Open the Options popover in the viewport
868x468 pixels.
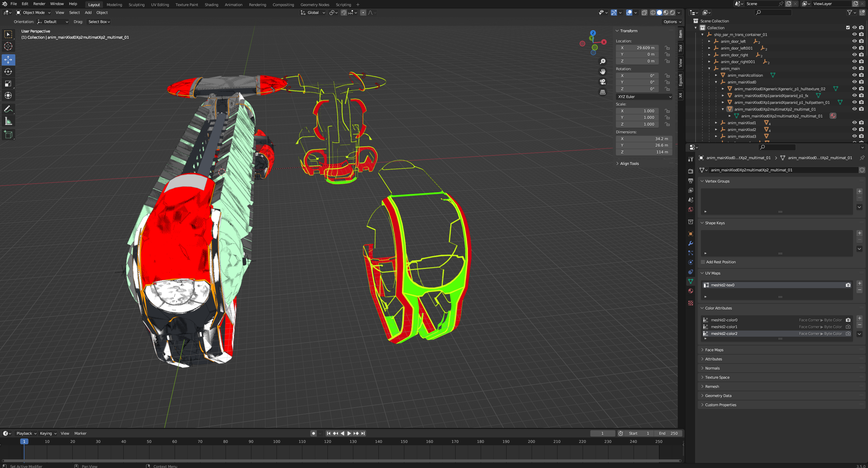[x=672, y=22]
